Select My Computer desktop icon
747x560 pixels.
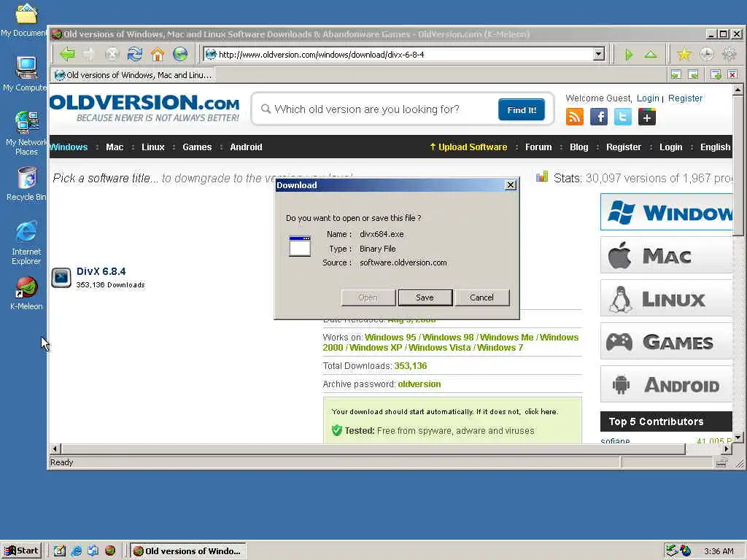(26, 74)
